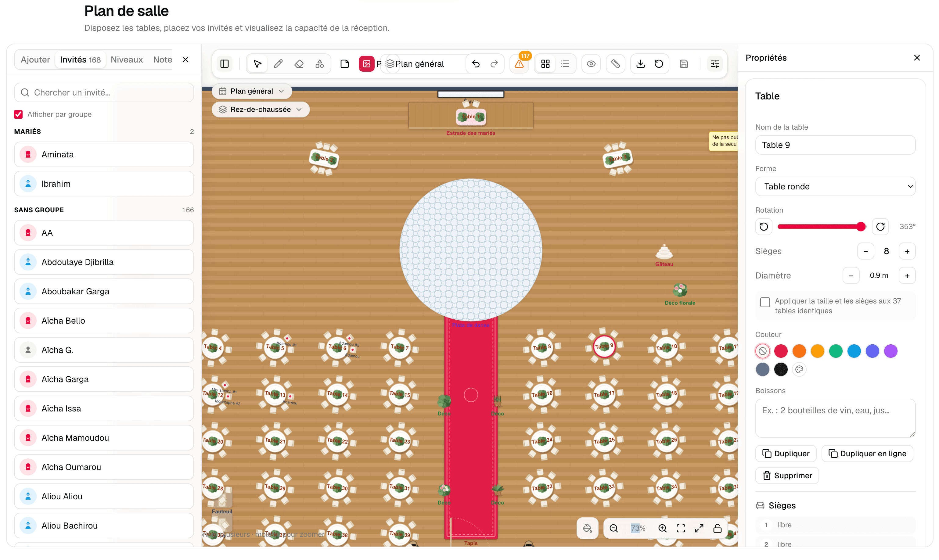
Task: Decrease the number of seats
Action: click(x=866, y=251)
